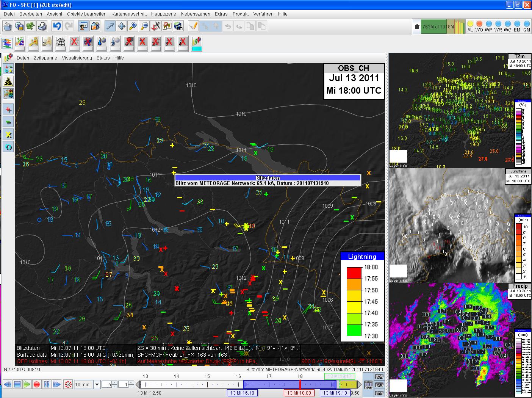Select the zoom-in magnifier tool
Screen dimensions: 532x398
[133, 26]
